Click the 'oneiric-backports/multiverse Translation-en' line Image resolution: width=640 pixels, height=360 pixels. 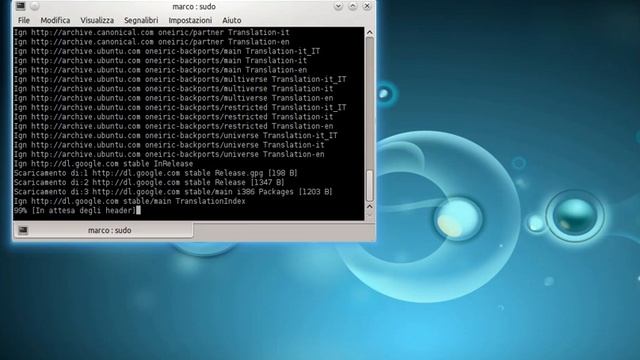point(173,98)
